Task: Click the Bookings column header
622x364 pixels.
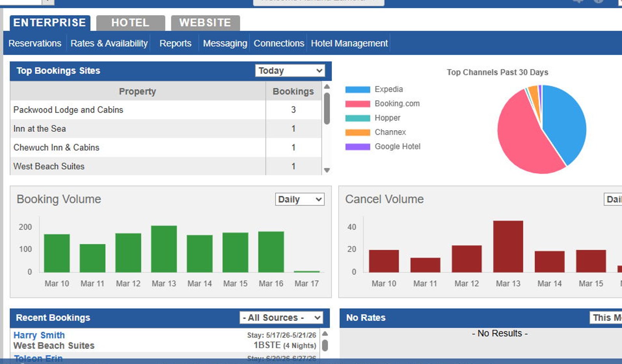Action: point(294,91)
